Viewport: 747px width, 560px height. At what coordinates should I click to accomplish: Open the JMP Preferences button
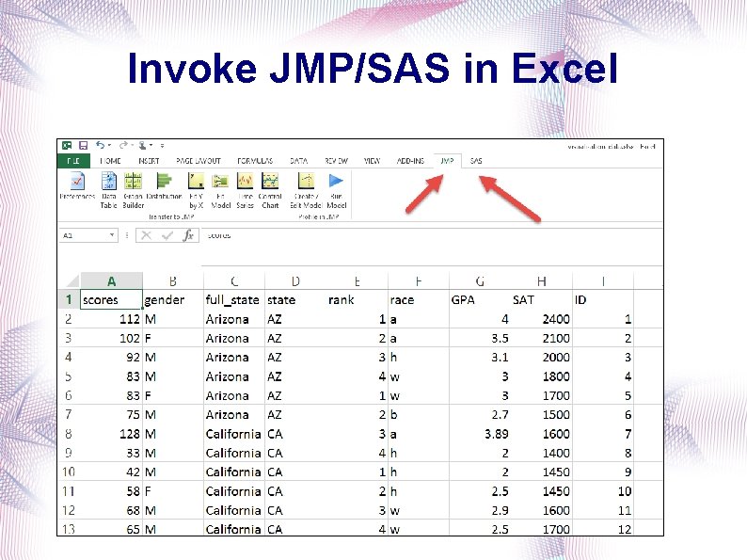(77, 186)
